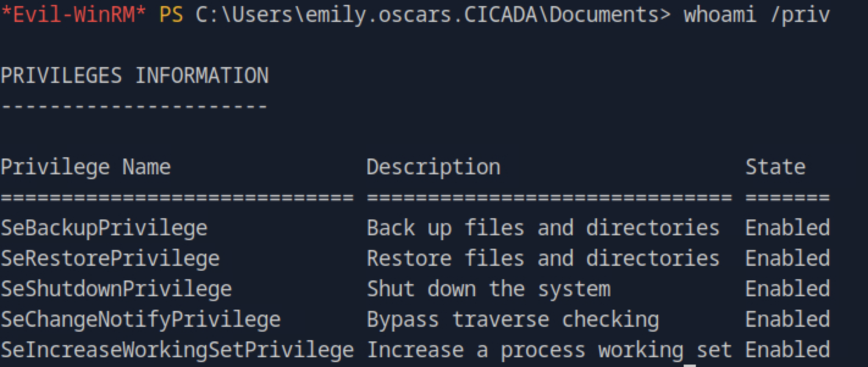This screenshot has width=868, height=367.
Task: Select the SeShutdownPrivilege entry
Action: [116, 289]
